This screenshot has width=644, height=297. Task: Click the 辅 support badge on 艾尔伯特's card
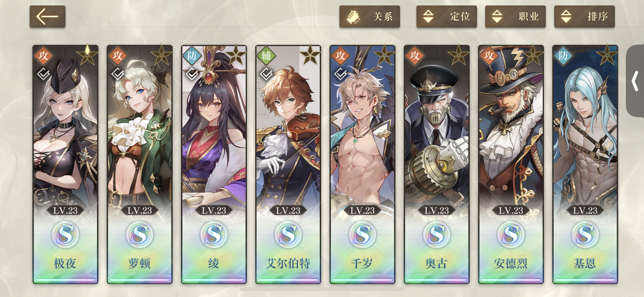(266, 55)
